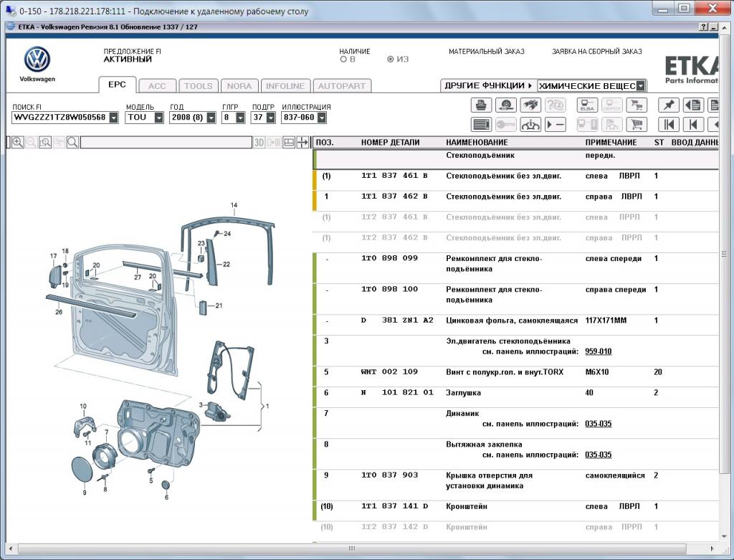The width and height of the screenshot is (734, 560).
Task: Click the ПРИМЕЧАНИЕ column header
Action: (x=611, y=143)
